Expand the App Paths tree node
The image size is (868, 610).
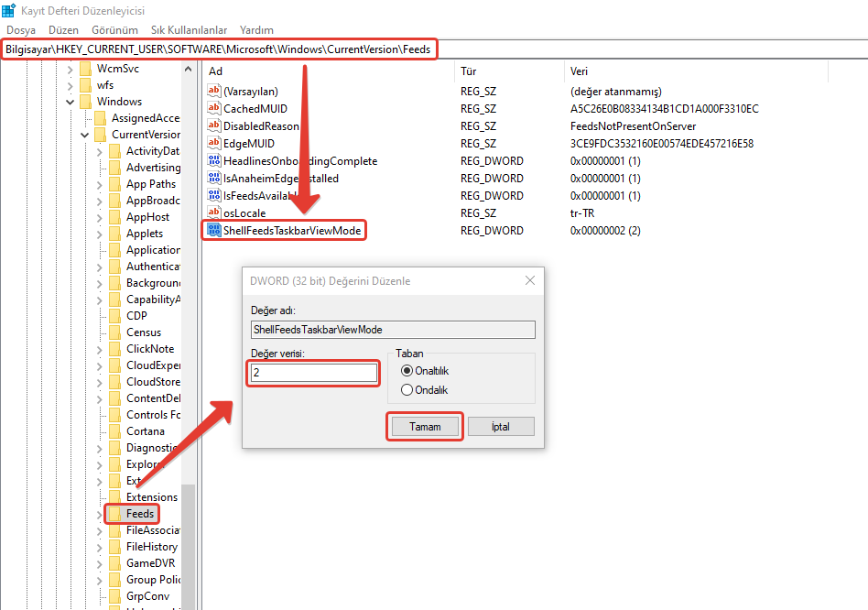(x=100, y=184)
